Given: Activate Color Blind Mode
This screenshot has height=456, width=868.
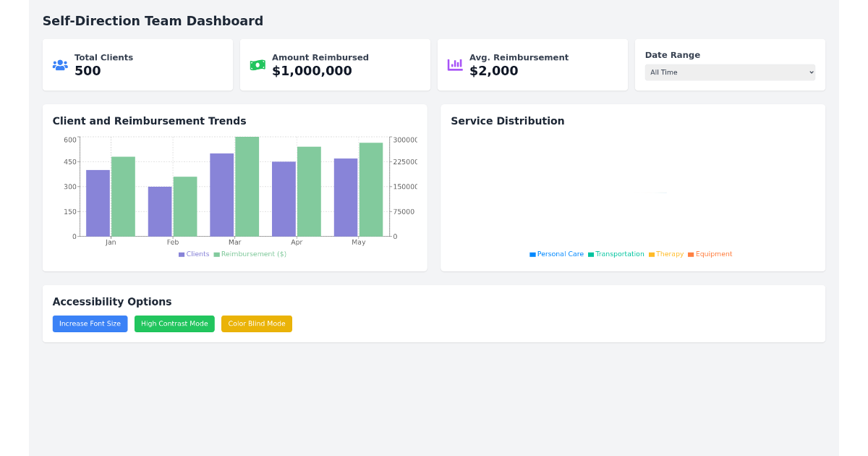Looking at the screenshot, I should coord(257,324).
